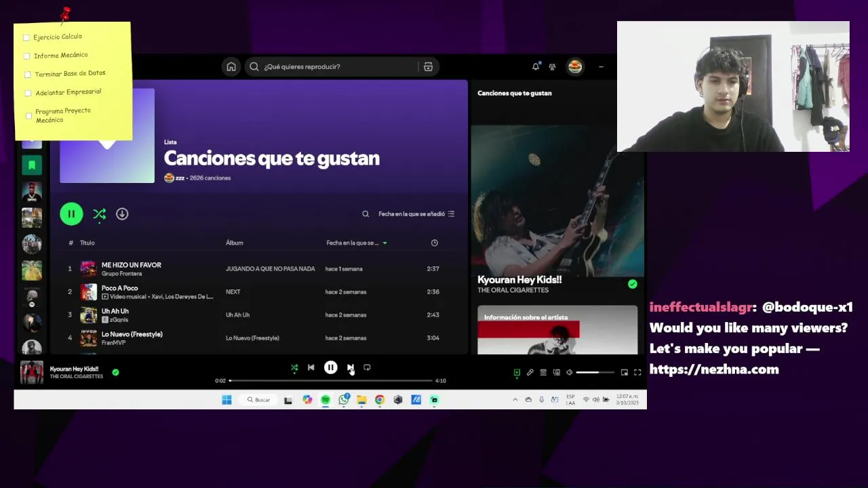Open Spotify from the Windows taskbar
Image resolution: width=868 pixels, height=488 pixels.
[325, 400]
